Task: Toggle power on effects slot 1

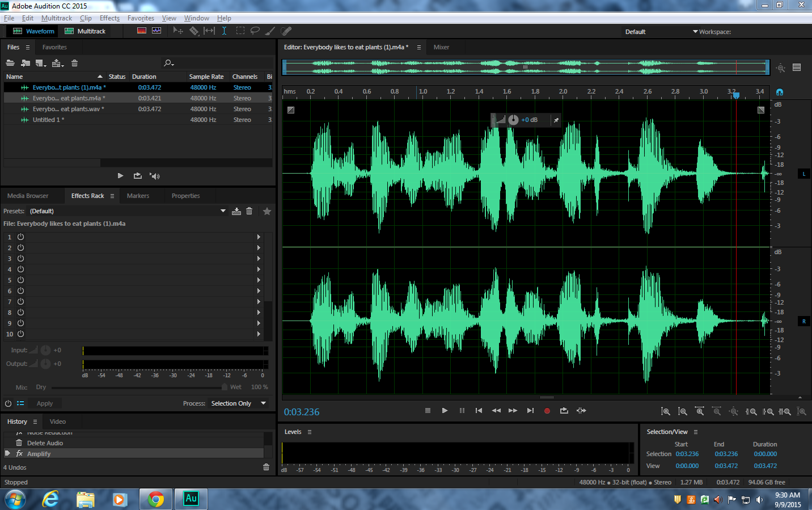Action: 20,237
